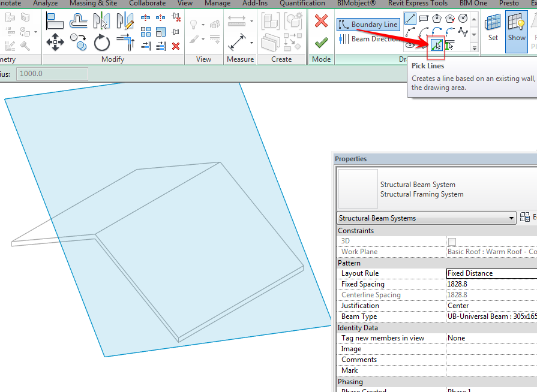537x392 pixels.
Task: Click the Pick Lines tool
Action: tap(437, 45)
